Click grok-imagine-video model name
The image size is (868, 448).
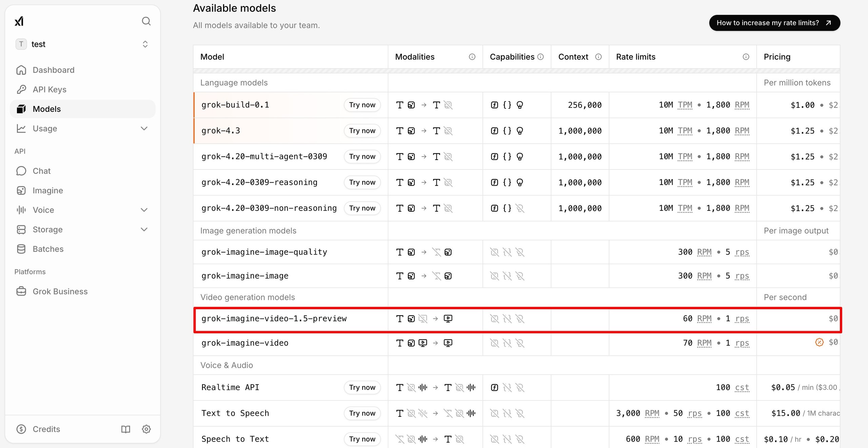point(245,343)
